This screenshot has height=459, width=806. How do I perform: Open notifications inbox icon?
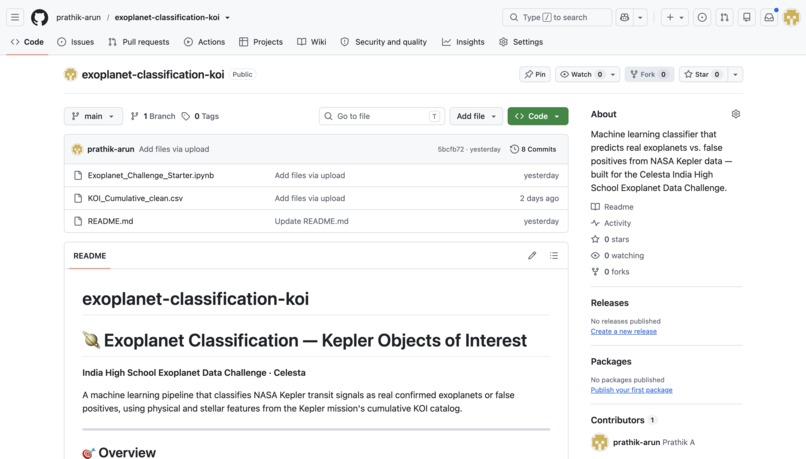point(769,17)
